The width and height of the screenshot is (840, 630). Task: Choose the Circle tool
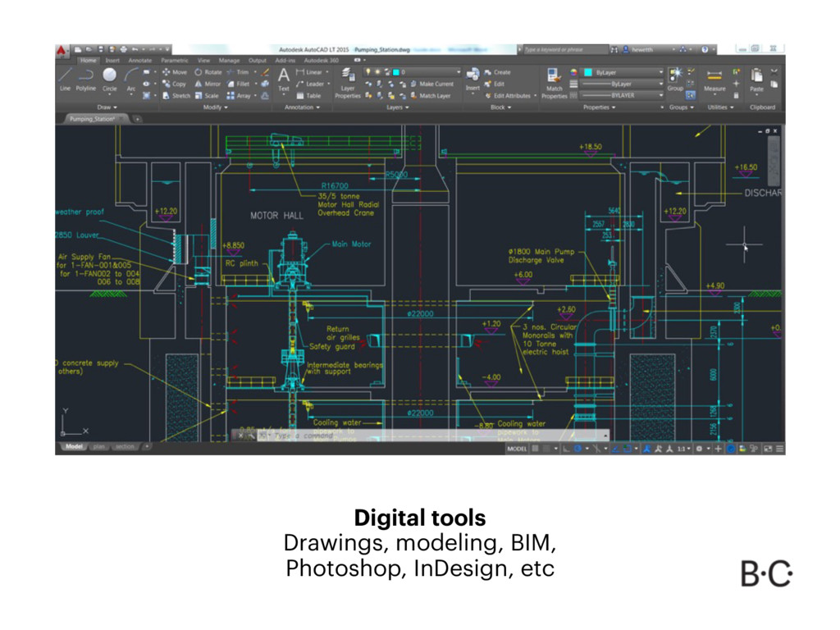coord(109,80)
